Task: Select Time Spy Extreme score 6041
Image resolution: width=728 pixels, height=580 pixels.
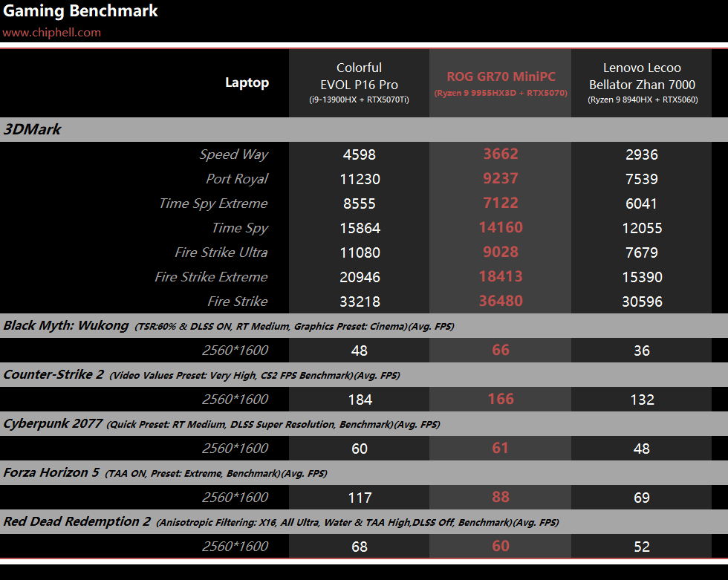Action: 641,203
